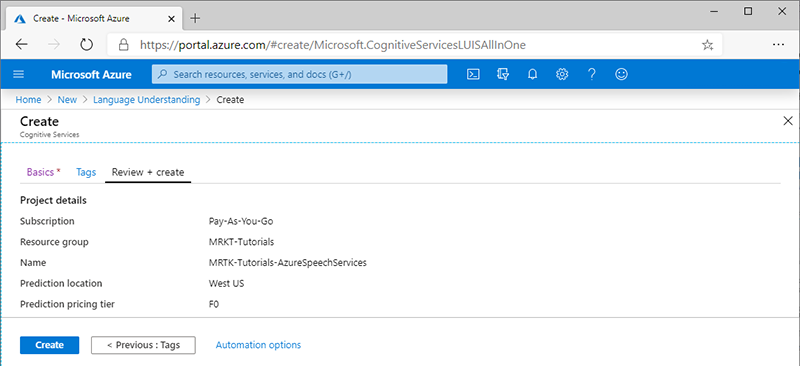This screenshot has width=800, height=366.
Task: Switch to the Basics tab
Action: click(43, 173)
